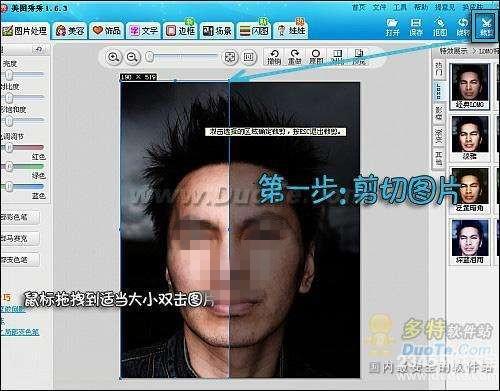
Task: Click the 旋转 rotate icon
Action: coord(462,27)
